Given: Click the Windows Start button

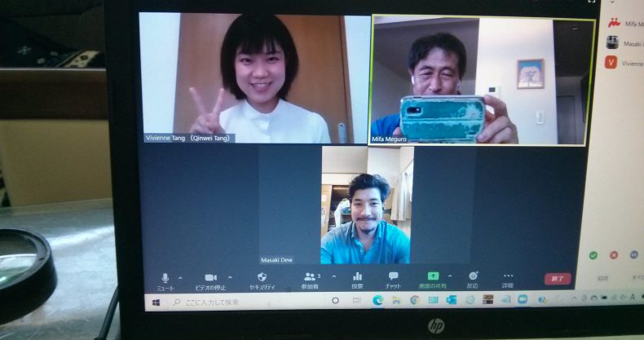Looking at the screenshot, I should (x=157, y=302).
